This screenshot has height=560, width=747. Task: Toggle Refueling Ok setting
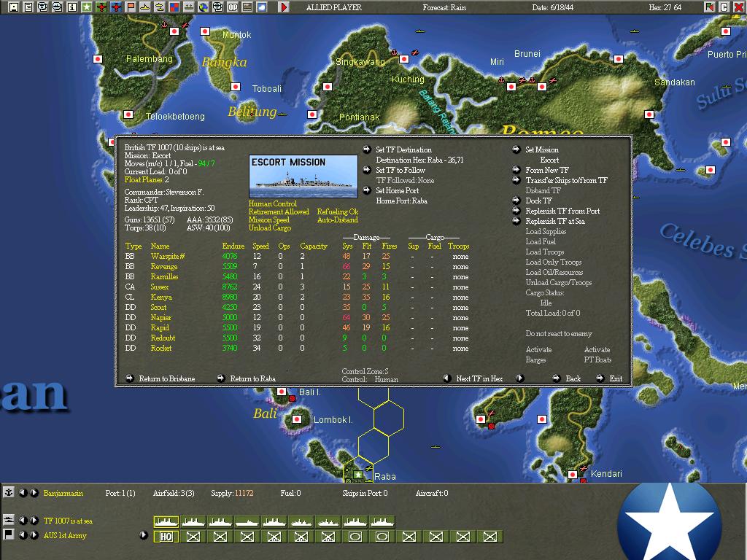coord(338,211)
